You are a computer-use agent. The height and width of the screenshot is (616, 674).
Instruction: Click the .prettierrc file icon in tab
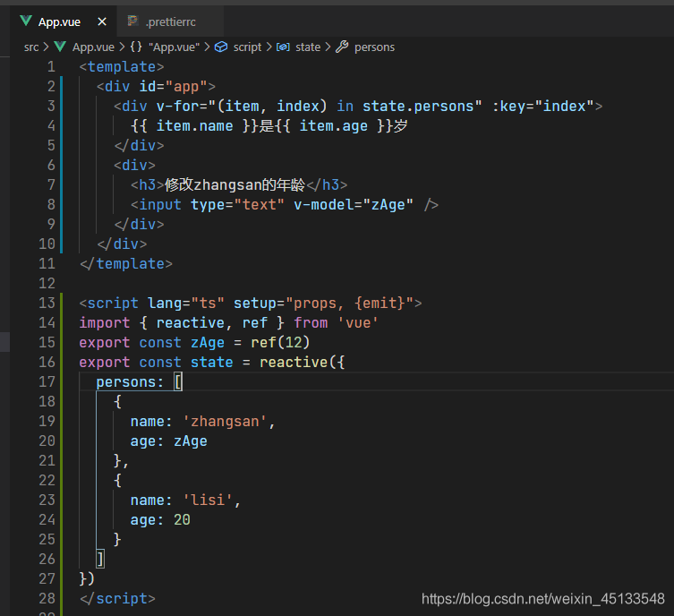(132, 21)
